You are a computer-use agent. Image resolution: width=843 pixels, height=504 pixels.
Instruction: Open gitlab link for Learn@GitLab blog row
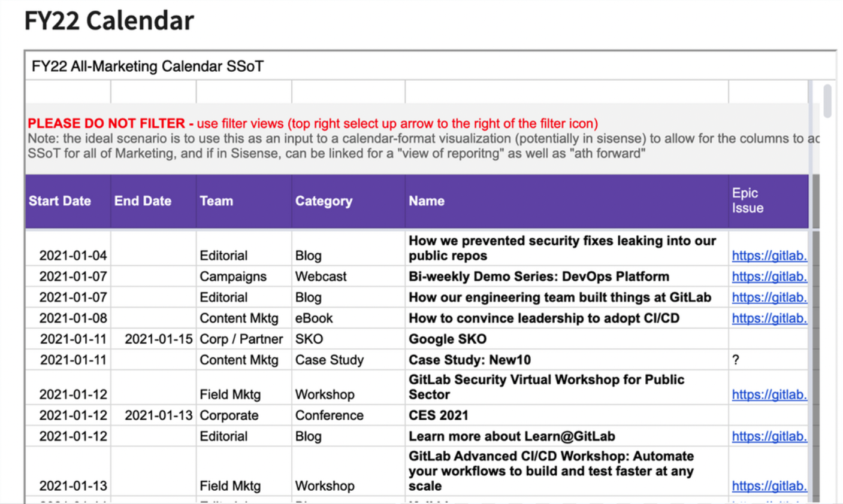[x=769, y=436]
